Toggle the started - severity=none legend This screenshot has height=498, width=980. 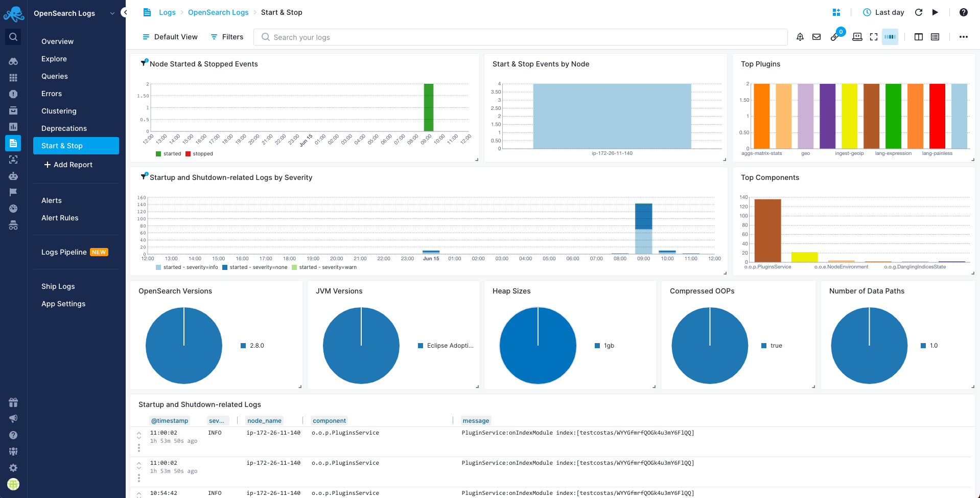click(255, 267)
